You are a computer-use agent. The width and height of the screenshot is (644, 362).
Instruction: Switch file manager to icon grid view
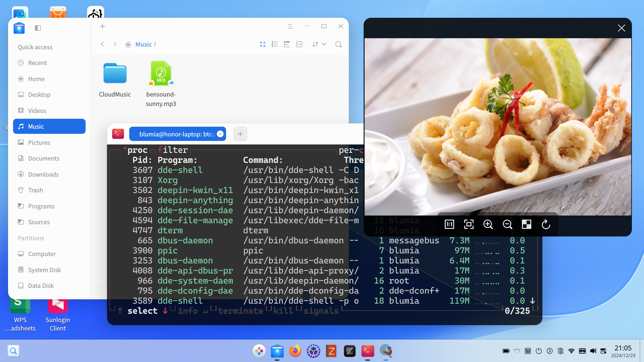(x=263, y=44)
